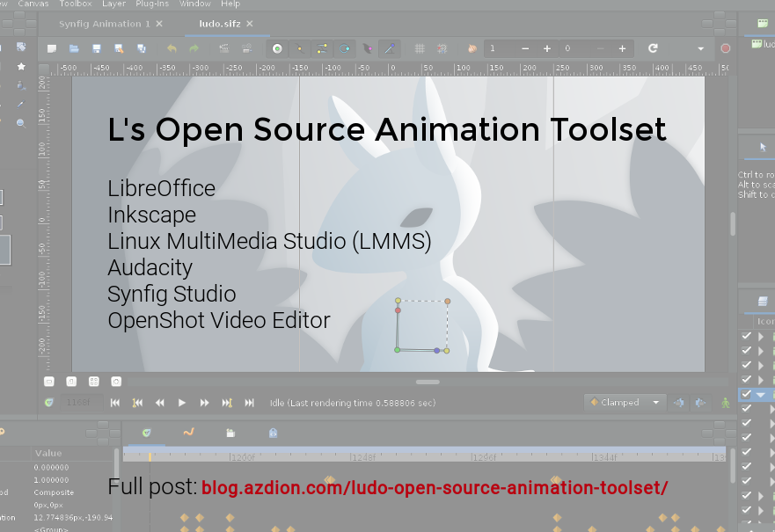Jump to the previous keyframe
The height and width of the screenshot is (532, 775).
click(137, 403)
